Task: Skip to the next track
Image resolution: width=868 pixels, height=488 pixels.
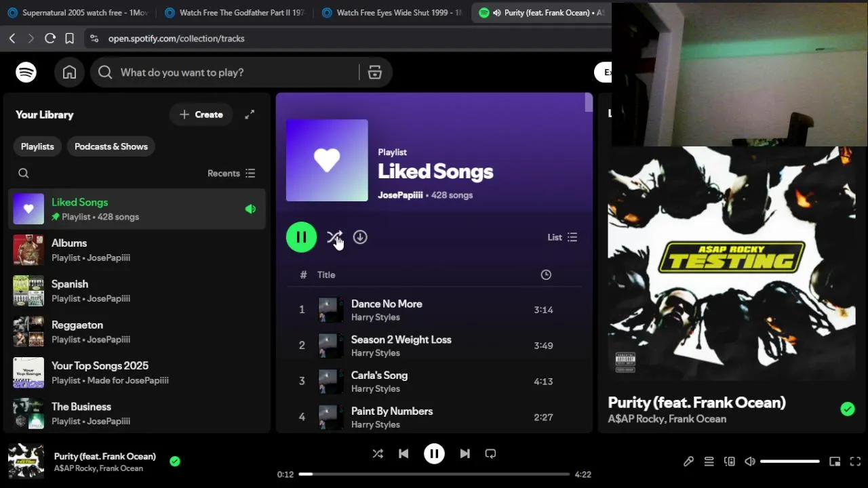Action: 465,454
